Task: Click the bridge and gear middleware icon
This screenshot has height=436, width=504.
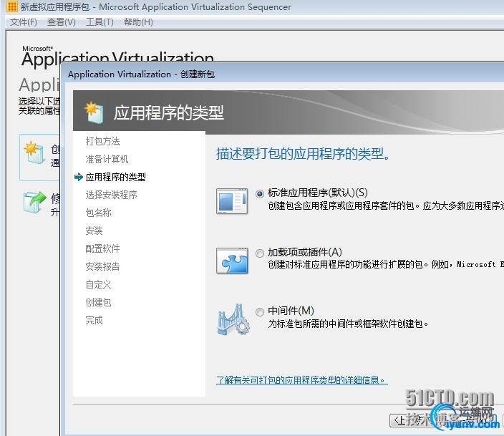Action: click(233, 319)
